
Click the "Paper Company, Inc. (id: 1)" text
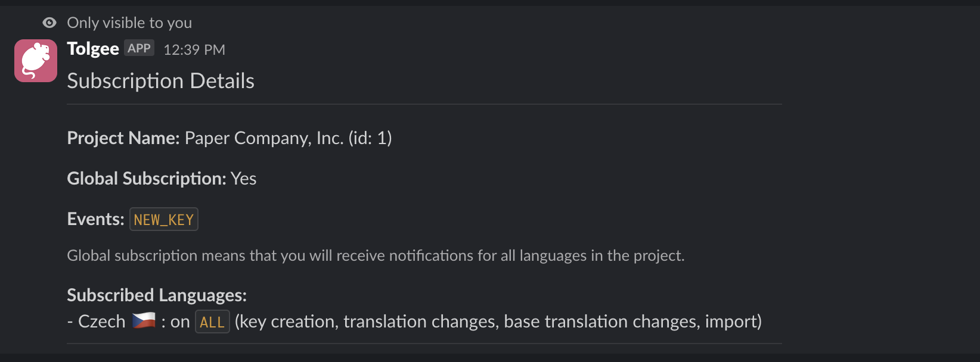[288, 138]
